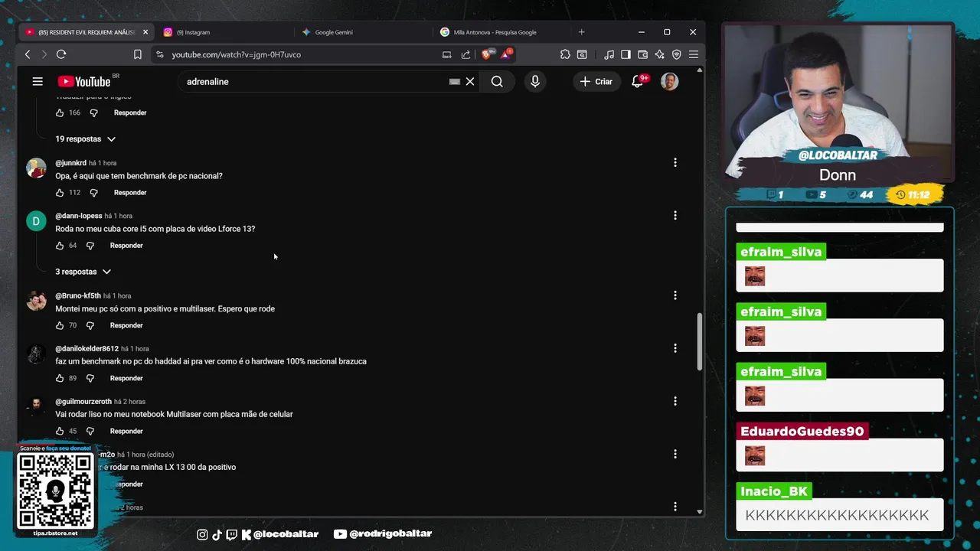
Task: Open browser extensions puzzle icon
Action: [x=565, y=54]
